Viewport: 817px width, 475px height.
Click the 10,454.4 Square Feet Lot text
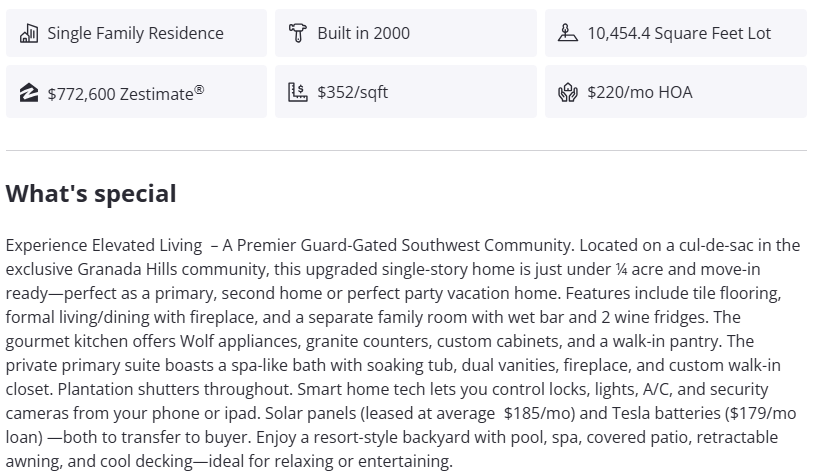679,33
